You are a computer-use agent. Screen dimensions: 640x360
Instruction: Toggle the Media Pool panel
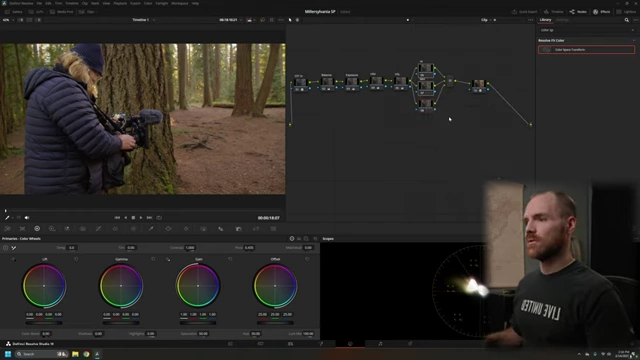pos(62,12)
